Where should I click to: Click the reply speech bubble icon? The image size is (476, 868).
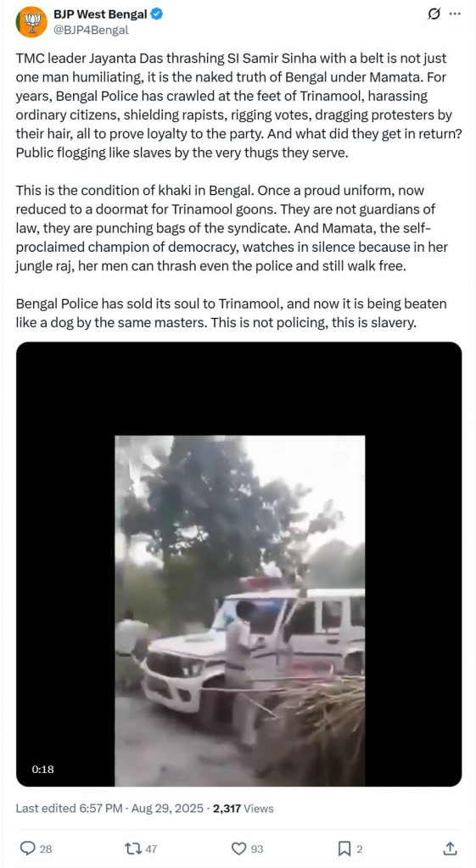(x=27, y=848)
